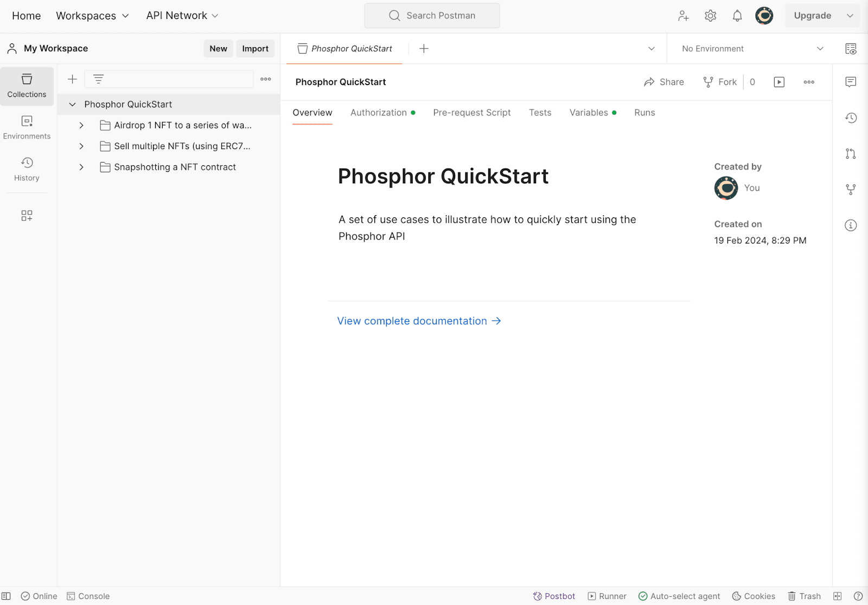Select the Airdrop 1 NFT folder row
The image size is (868, 605).
click(169, 125)
